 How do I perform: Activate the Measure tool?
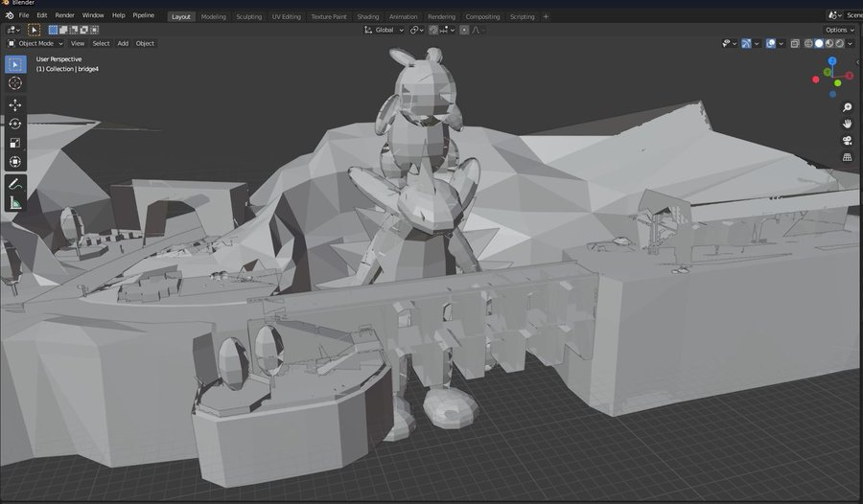[x=15, y=202]
